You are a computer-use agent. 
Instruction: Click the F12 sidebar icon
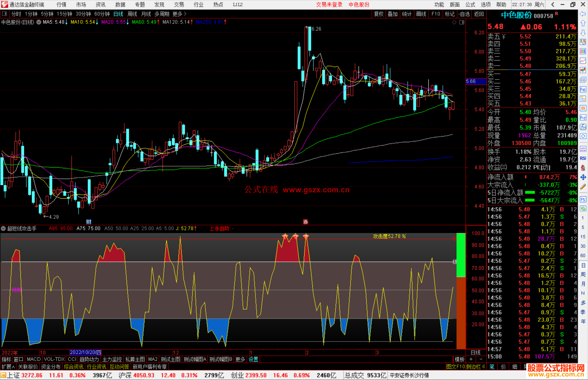point(583,118)
